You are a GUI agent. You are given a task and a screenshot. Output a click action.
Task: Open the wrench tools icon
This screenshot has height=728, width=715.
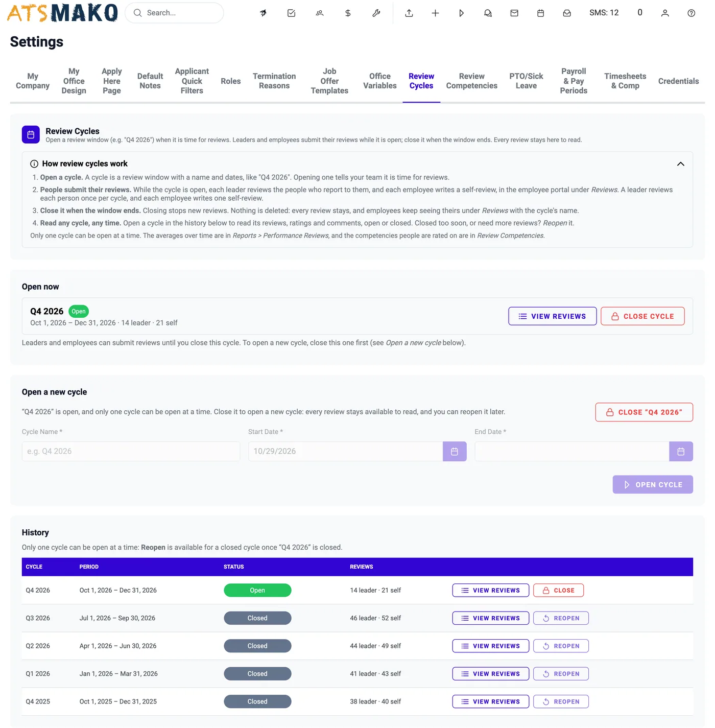[x=376, y=13]
